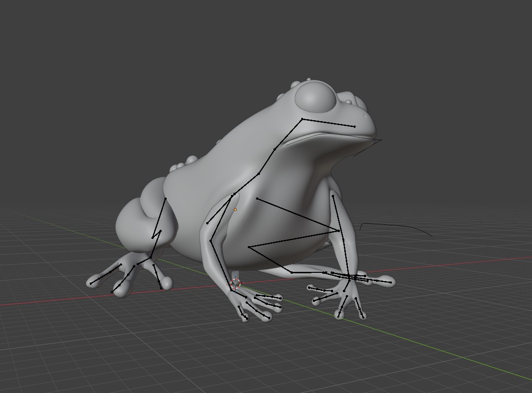Screen dimensions: 532x393
Task: Click the orange origin dot on the frog's side
Action: (x=235, y=210)
